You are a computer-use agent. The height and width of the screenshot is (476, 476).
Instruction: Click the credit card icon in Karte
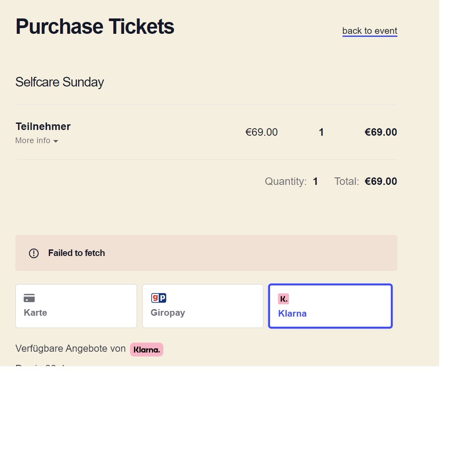(29, 298)
